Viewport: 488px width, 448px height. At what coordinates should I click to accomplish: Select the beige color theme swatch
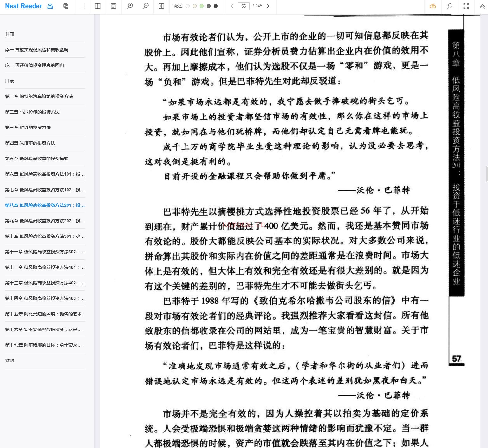point(195,6)
